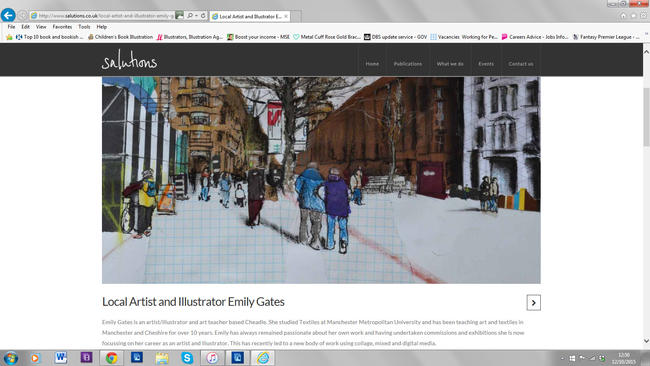Click the greyed Forward navigation arrow
The width and height of the screenshot is (650, 366).
click(22, 16)
